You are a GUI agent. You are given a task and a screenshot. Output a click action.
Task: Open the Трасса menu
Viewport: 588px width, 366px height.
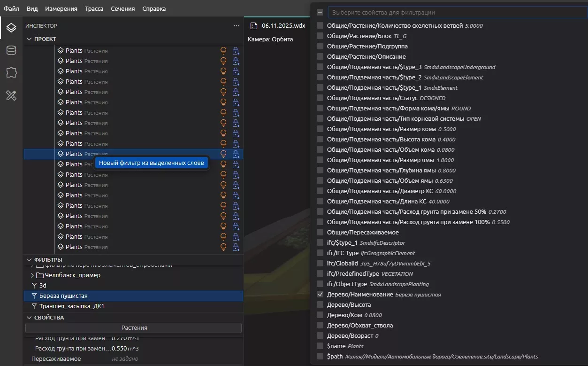94,8
